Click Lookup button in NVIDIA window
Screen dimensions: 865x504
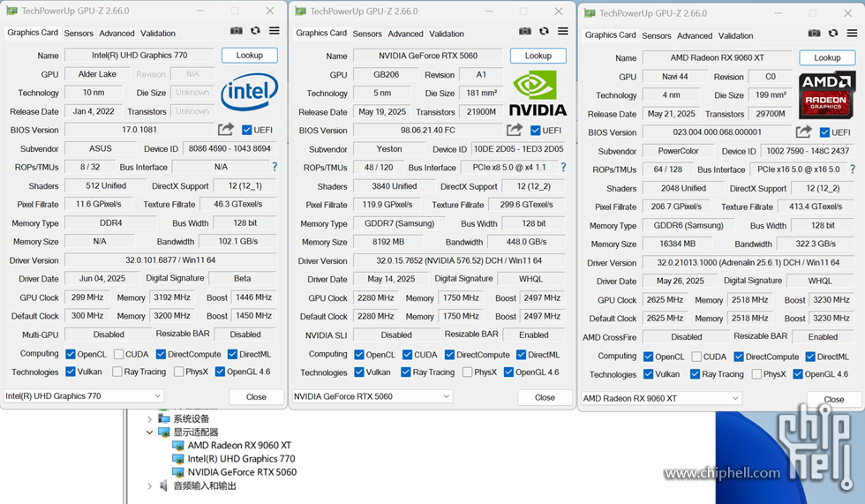pos(538,56)
